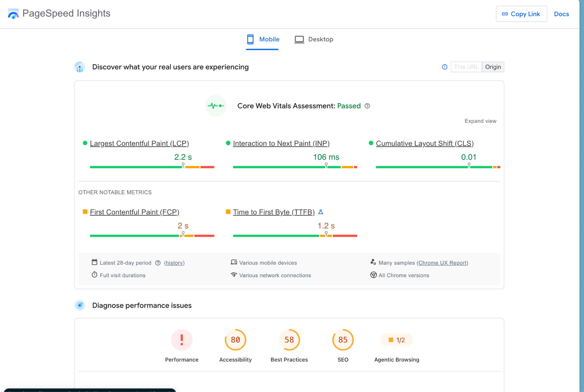Screen dimensions: 584x392
Task: Open the Agentic Browsing 1/2 badge
Action: tap(397, 340)
